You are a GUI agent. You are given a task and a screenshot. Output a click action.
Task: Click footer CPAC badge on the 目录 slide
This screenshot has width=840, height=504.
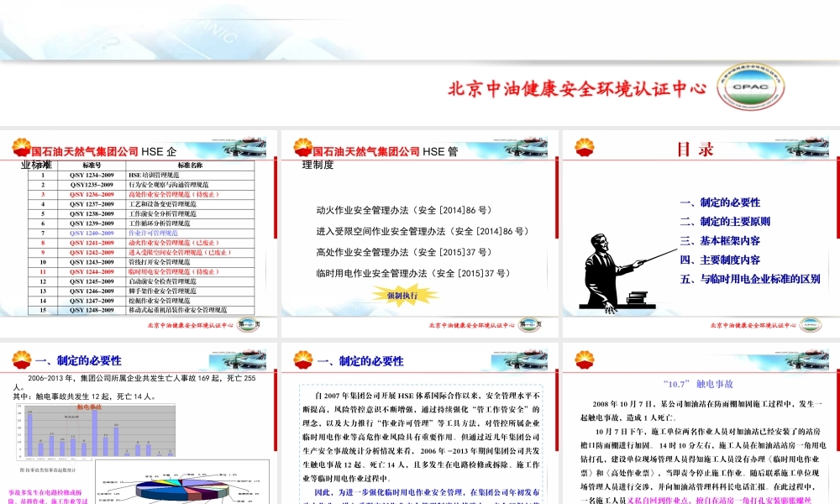[811, 324]
